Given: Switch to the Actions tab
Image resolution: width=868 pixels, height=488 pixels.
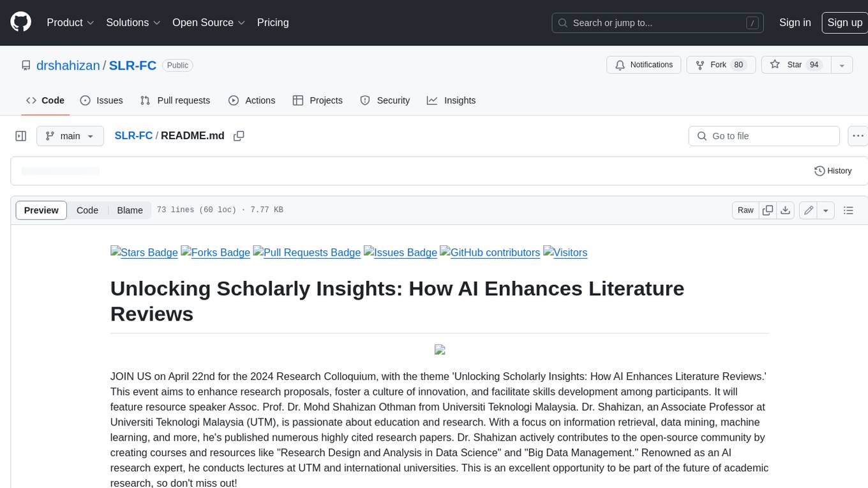Looking at the screenshot, I should [x=251, y=100].
